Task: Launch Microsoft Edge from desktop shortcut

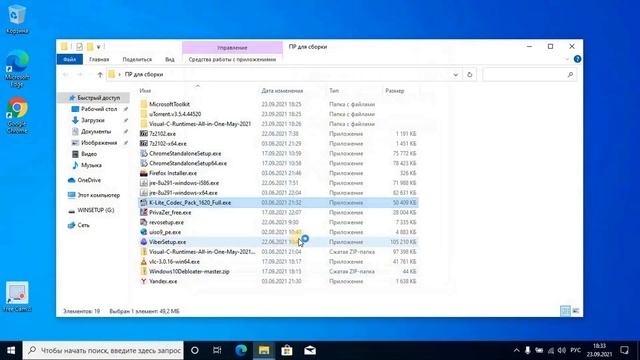Action: tap(17, 69)
